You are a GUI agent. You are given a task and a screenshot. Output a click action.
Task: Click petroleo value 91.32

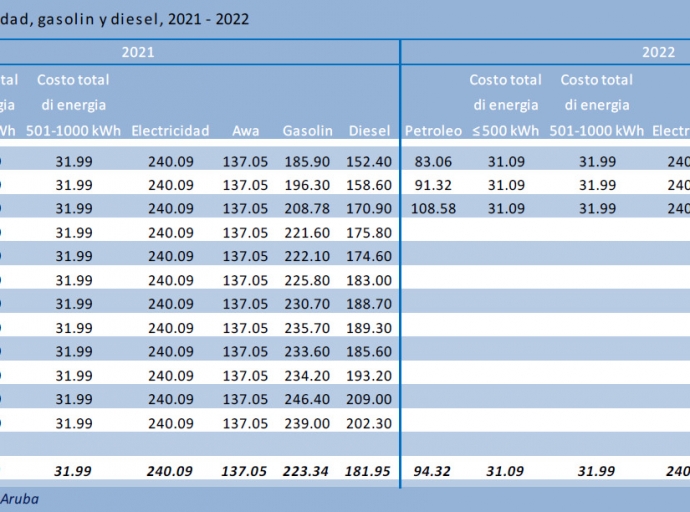click(x=433, y=185)
